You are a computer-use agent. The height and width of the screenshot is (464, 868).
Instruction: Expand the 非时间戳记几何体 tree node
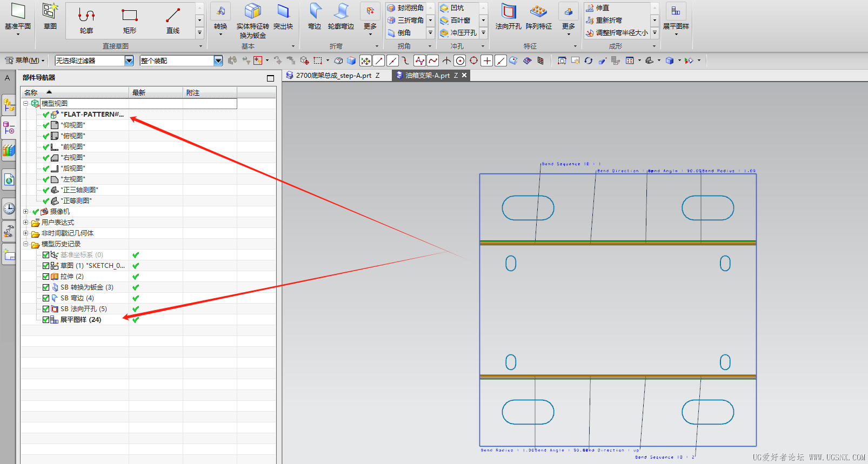coord(25,233)
